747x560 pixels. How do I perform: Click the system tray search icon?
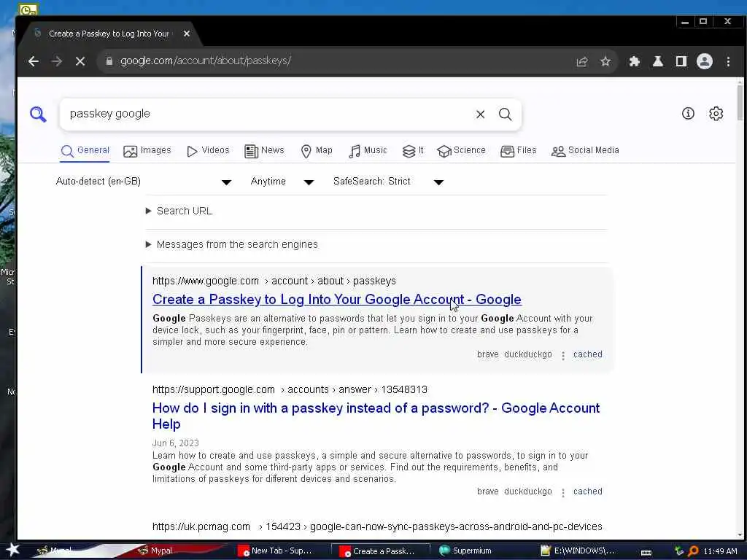click(693, 551)
